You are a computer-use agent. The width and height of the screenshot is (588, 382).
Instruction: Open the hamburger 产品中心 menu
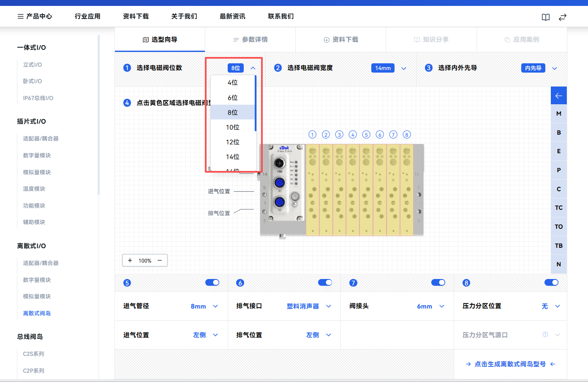point(35,16)
